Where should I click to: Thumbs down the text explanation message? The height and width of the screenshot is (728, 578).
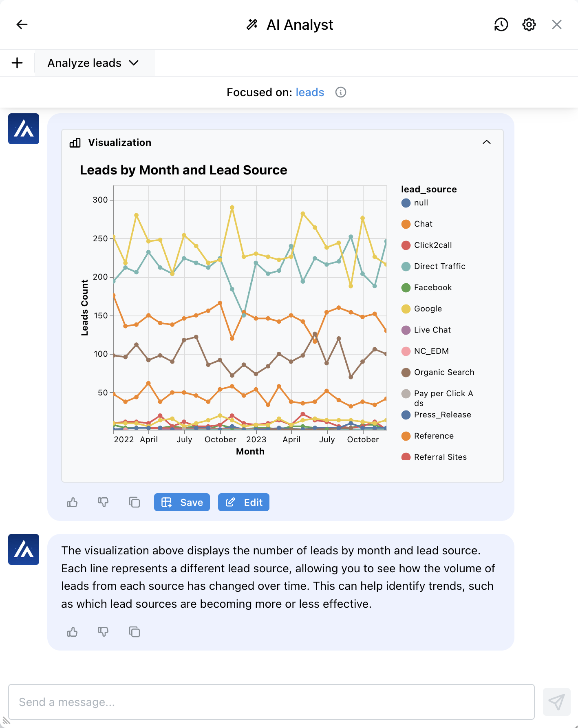click(103, 632)
